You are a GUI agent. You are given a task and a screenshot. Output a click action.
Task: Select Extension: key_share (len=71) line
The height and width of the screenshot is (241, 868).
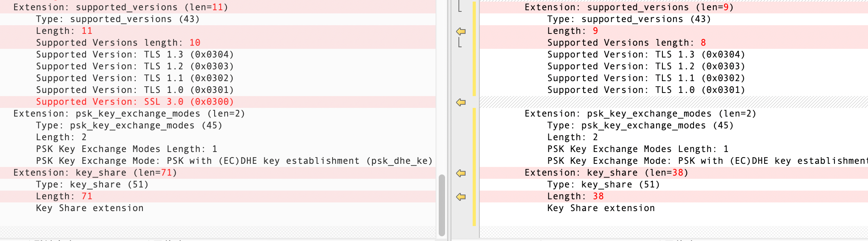click(x=95, y=173)
